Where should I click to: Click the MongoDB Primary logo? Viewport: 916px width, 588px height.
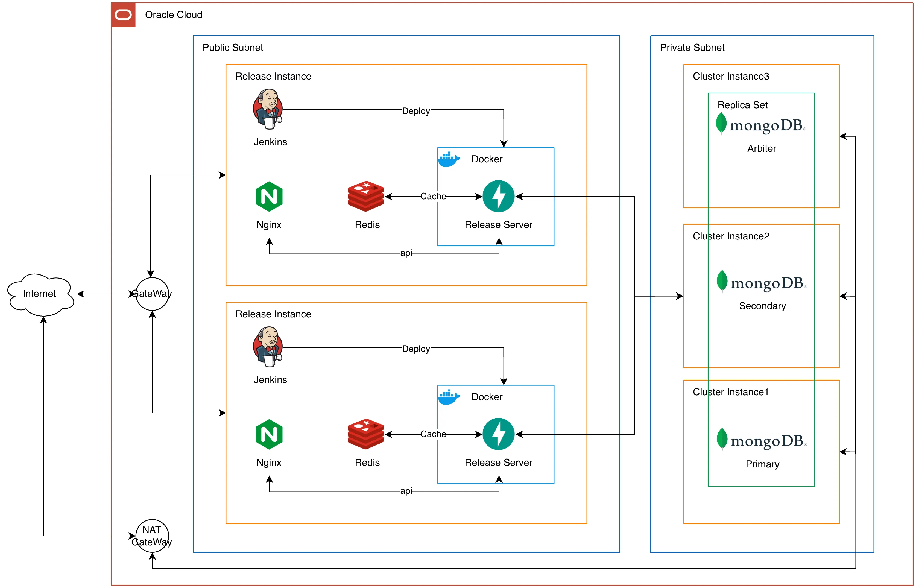[x=761, y=440]
